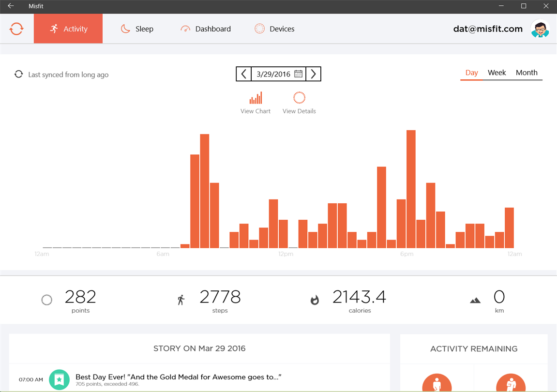
Task: Click 'Last synced from long ago' text
Action: [68, 75]
